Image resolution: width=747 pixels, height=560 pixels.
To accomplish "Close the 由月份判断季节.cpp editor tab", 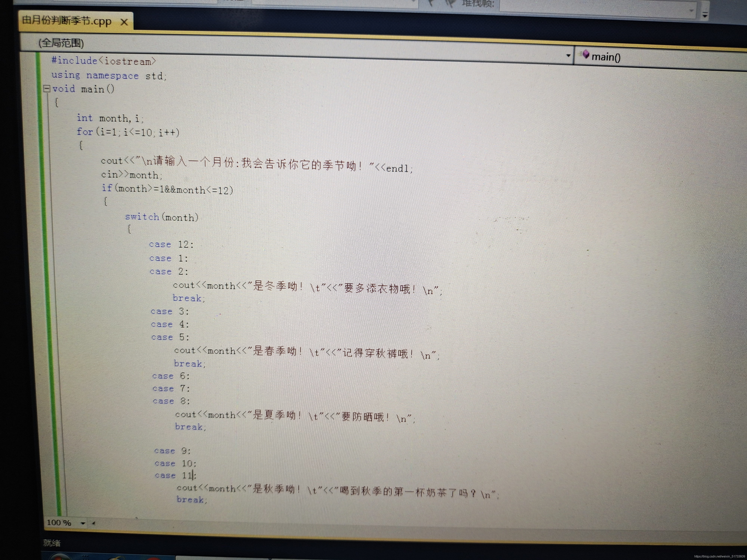I will coord(124,22).
